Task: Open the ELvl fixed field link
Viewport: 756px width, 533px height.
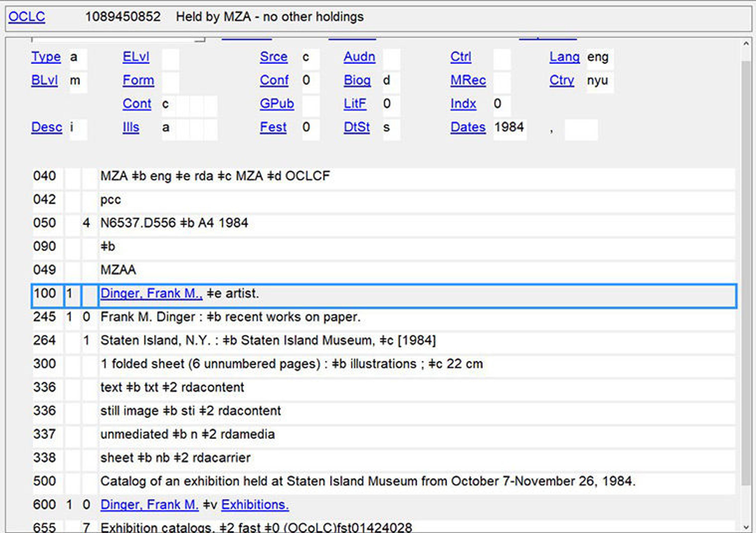Action: (136, 57)
